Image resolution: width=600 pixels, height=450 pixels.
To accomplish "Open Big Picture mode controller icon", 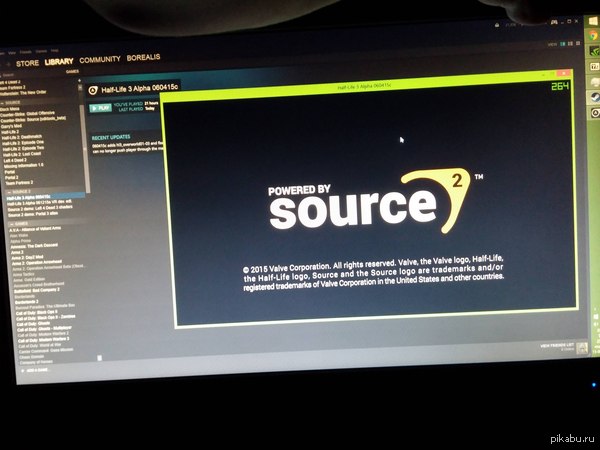I will (554, 23).
